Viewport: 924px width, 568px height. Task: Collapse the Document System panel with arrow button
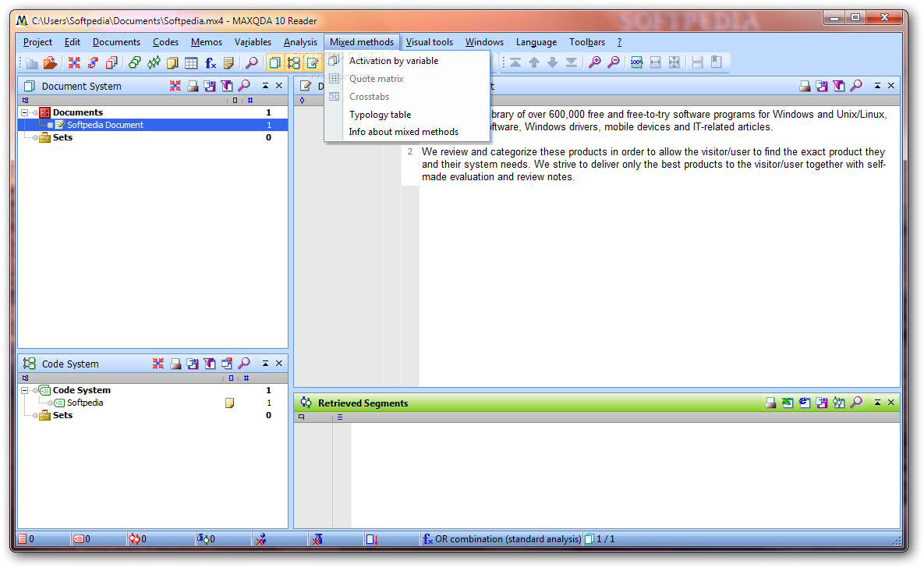point(266,86)
